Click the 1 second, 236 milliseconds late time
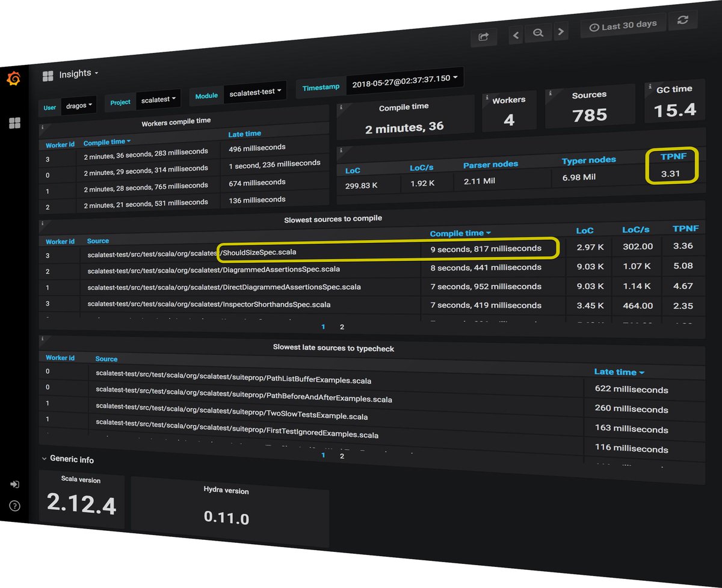 pyautogui.click(x=274, y=164)
